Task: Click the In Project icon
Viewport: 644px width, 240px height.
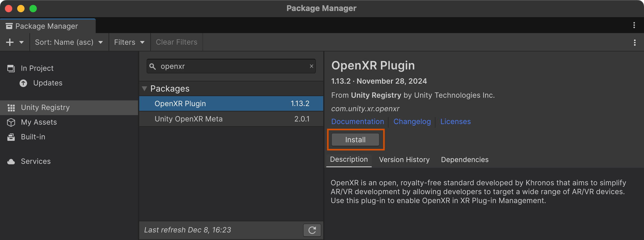Action: pyautogui.click(x=11, y=68)
